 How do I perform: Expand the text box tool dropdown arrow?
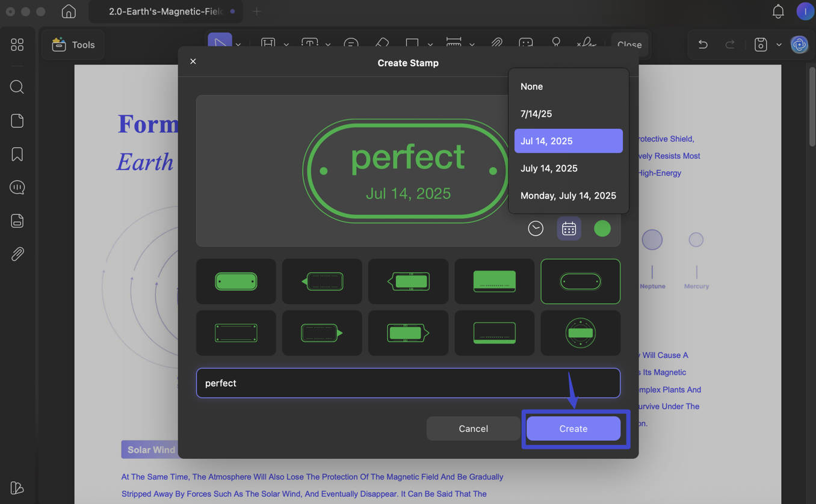pyautogui.click(x=328, y=45)
